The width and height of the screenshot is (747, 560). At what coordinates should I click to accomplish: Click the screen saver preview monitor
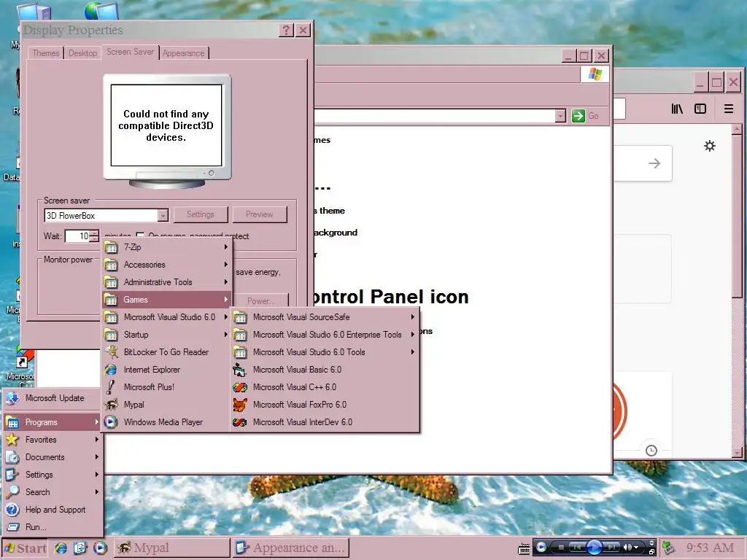[x=167, y=131]
